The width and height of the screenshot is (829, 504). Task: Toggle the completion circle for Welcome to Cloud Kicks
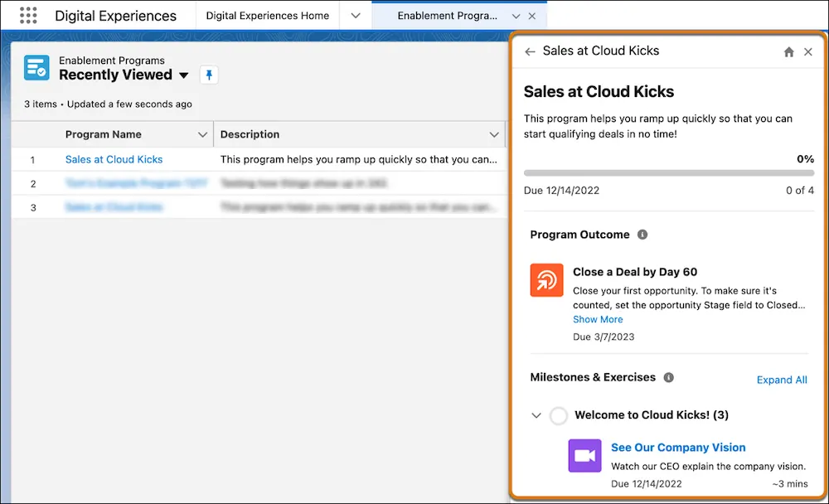point(559,415)
